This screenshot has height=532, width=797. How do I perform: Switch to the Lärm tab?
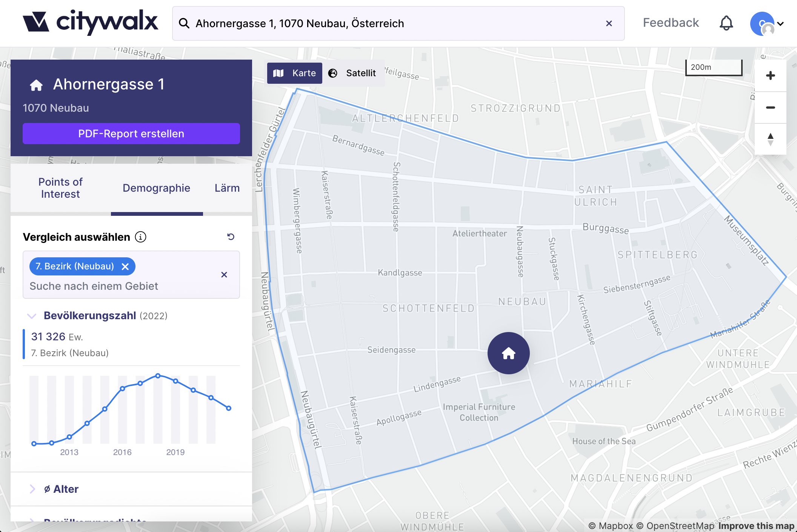pyautogui.click(x=227, y=188)
